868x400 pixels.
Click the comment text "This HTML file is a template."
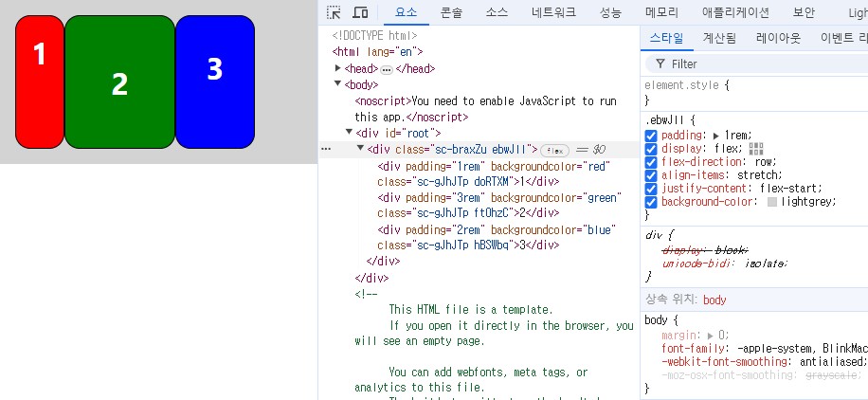471,309
